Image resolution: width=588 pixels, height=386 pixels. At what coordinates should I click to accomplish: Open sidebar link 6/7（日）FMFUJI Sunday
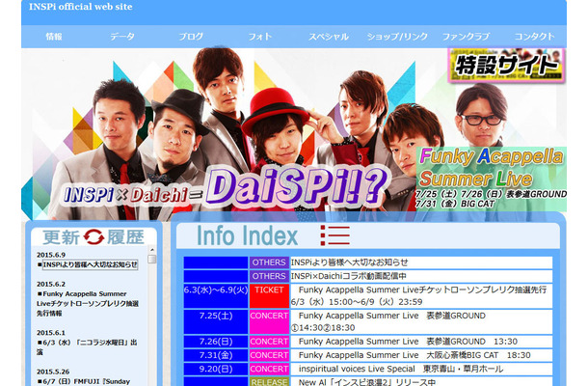tap(84, 381)
